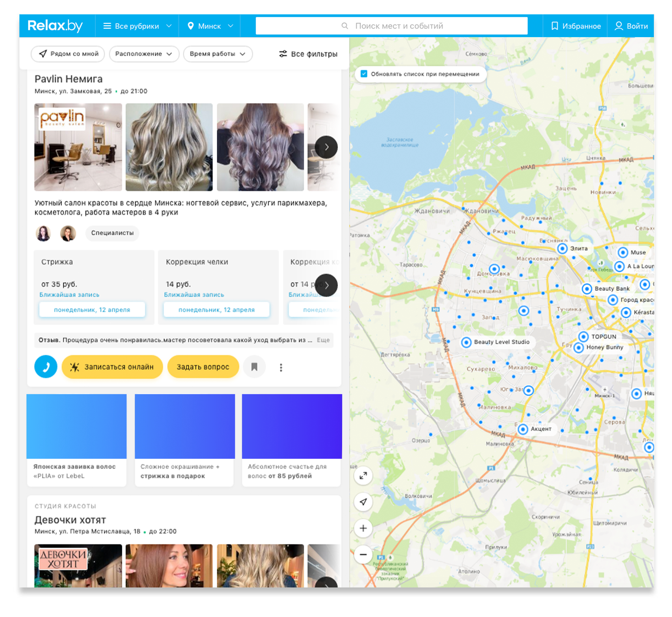Click the map locate-me arrow icon
The height and width of the screenshot is (617, 672).
363,502
